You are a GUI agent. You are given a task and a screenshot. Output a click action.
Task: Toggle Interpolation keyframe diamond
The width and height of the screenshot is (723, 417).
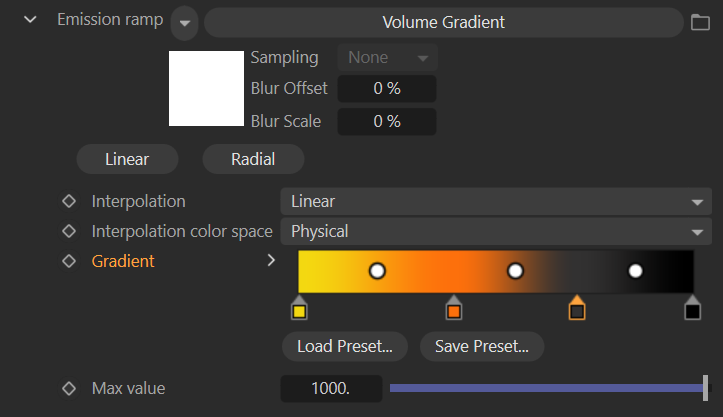69,201
